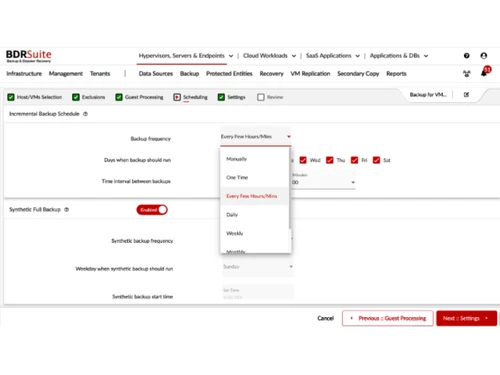This screenshot has width=500, height=375.
Task: Click the edit icon next to Backup for VM
Action: click(x=466, y=95)
